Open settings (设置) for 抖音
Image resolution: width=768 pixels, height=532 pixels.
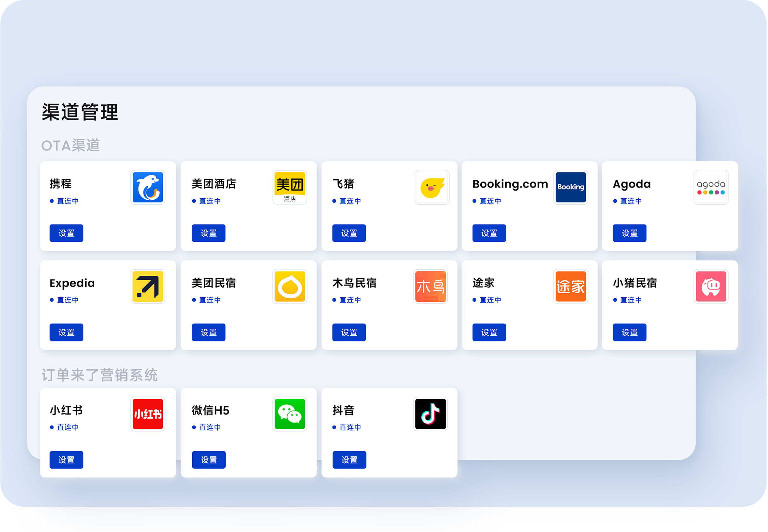[349, 460]
